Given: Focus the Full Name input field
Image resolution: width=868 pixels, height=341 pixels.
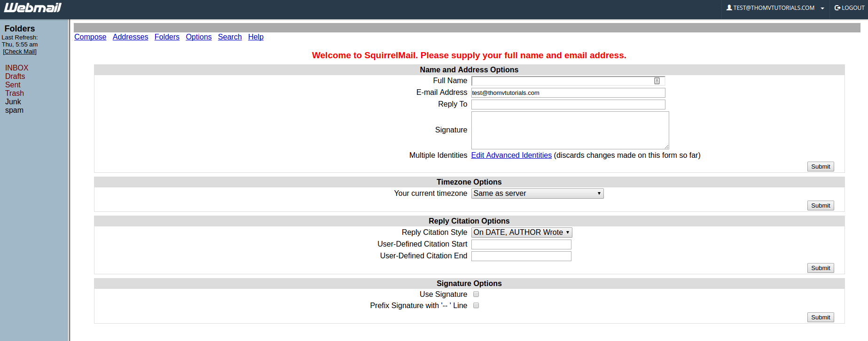Looking at the screenshot, I should [x=568, y=81].
